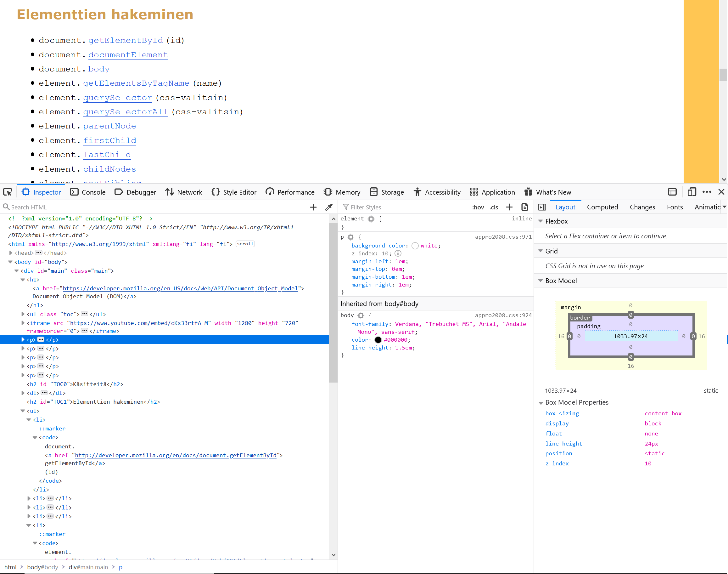This screenshot has width=728, height=574.
Task: Click the Memory panel icon
Action: (328, 192)
